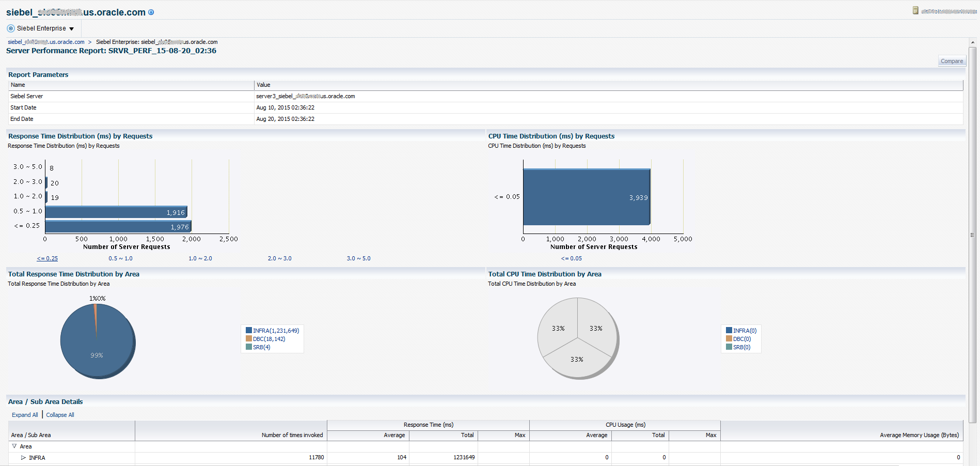Click the 3,939 bar in CPU distribution chart
This screenshot has width=980, height=466.
pos(586,197)
